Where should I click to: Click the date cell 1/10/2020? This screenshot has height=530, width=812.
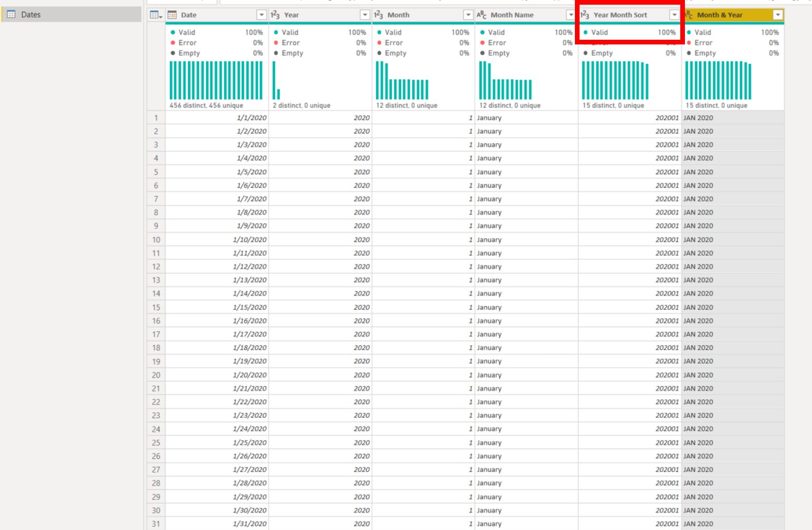coord(217,240)
